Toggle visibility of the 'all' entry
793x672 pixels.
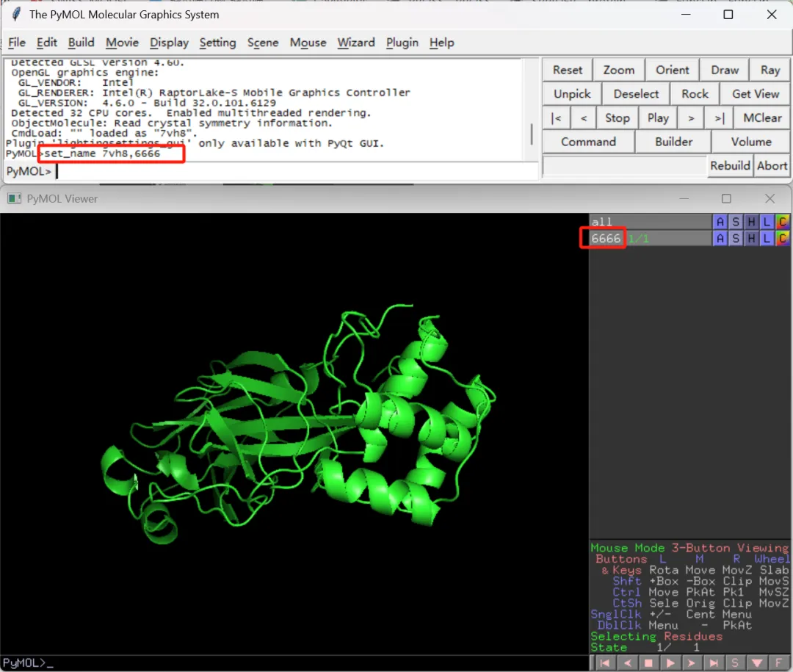tap(651, 222)
